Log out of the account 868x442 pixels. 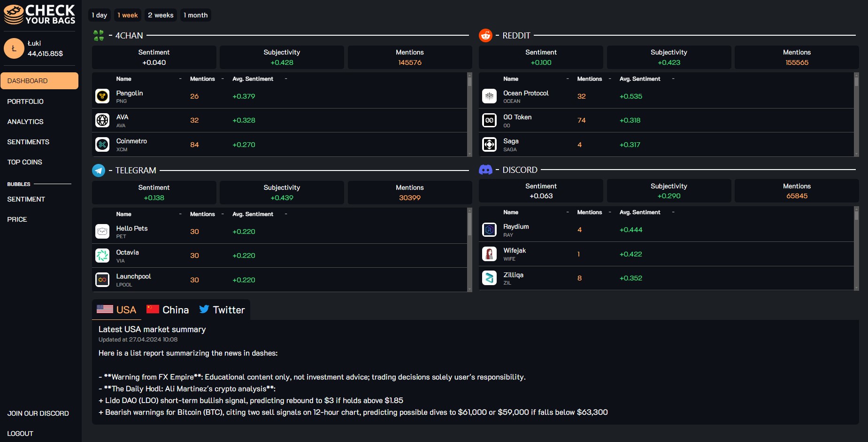pos(20,434)
